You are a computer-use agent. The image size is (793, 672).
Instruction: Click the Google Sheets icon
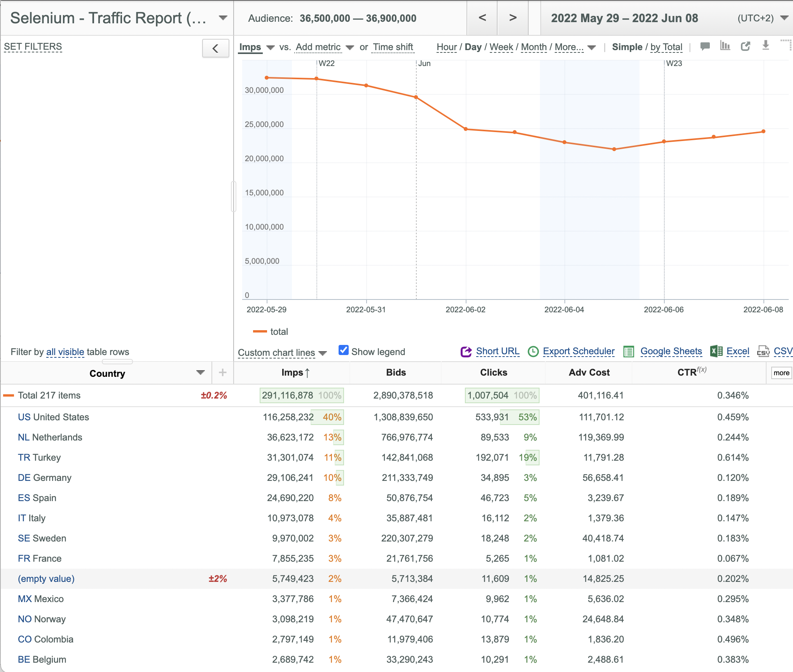tap(629, 352)
